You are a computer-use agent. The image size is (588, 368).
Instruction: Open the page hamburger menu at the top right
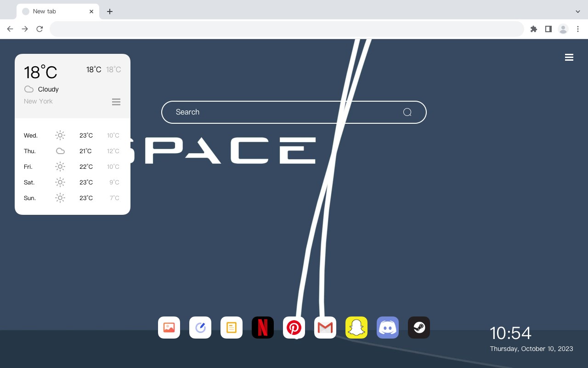(569, 57)
